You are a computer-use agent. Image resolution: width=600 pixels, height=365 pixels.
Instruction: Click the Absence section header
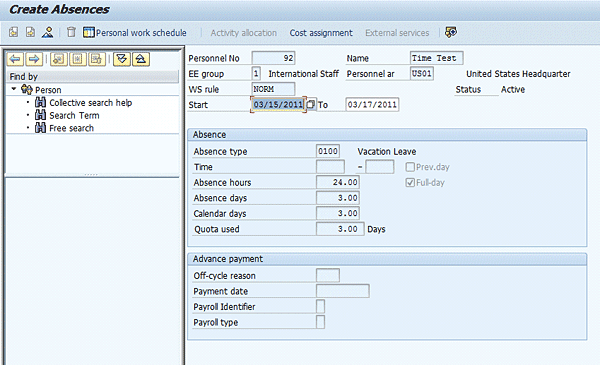(387, 135)
